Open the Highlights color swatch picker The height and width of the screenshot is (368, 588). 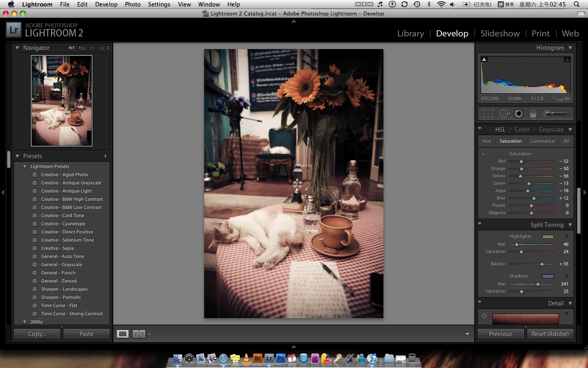548,237
